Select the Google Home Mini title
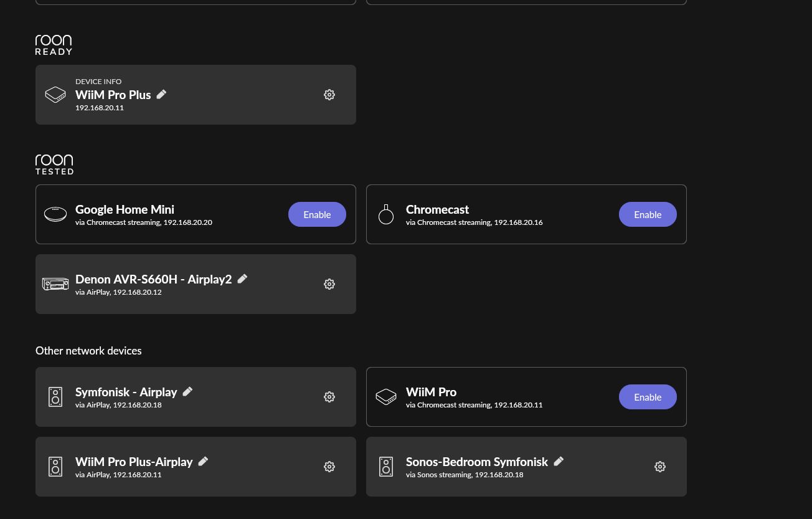The image size is (812, 519). 125,209
